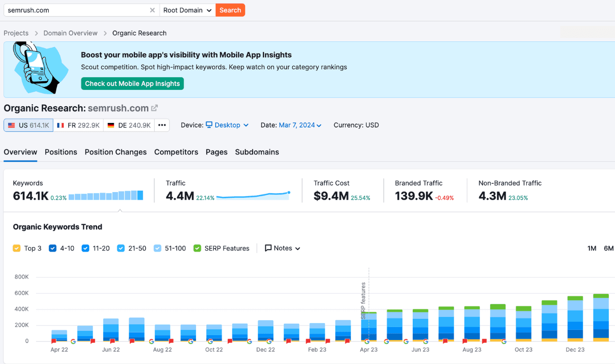
Task: Switch to the Overview tab
Action: (20, 152)
